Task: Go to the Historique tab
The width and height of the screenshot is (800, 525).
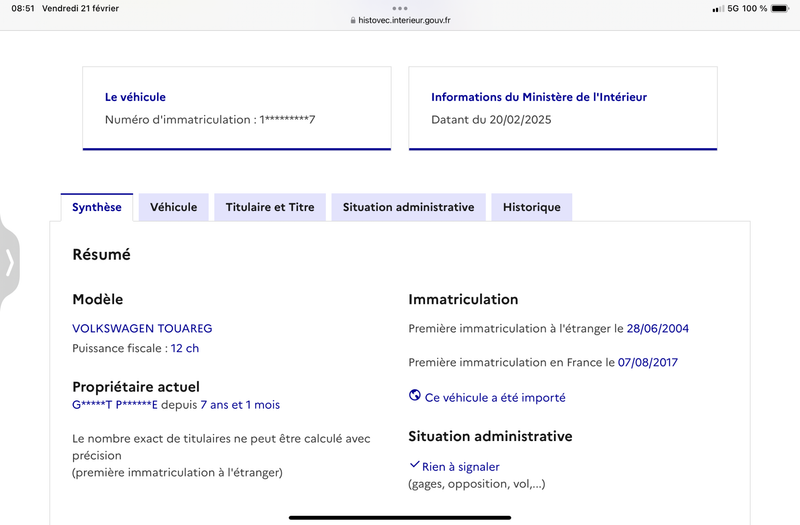Action: 532,207
